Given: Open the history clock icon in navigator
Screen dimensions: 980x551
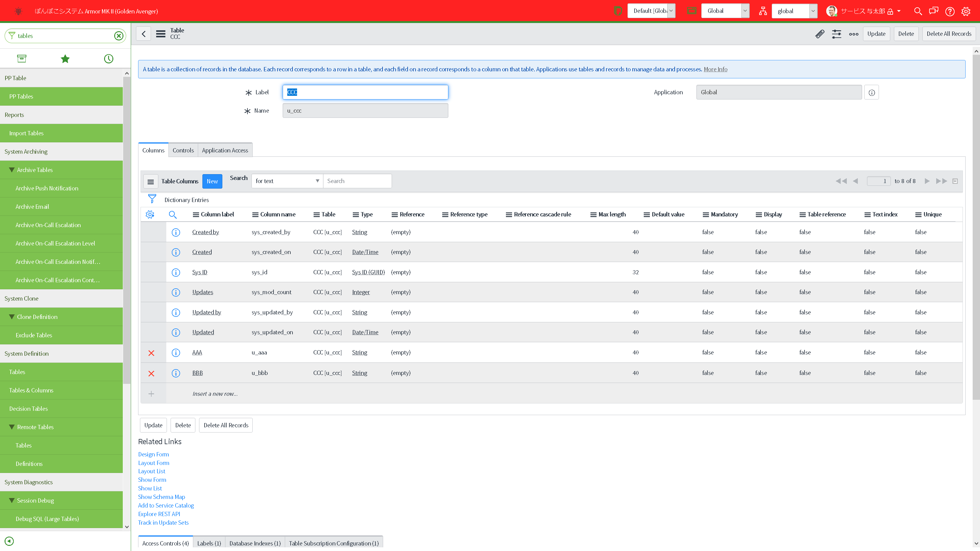Looking at the screenshot, I should coord(108,58).
